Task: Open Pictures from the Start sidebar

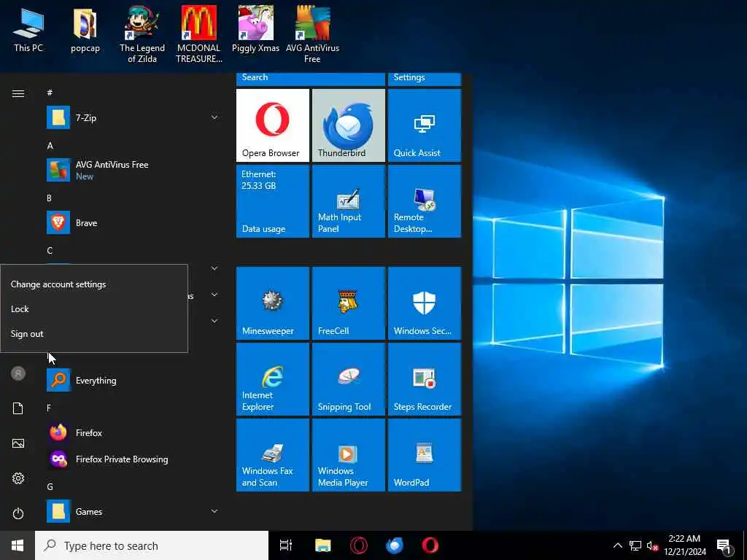Action: [x=18, y=443]
